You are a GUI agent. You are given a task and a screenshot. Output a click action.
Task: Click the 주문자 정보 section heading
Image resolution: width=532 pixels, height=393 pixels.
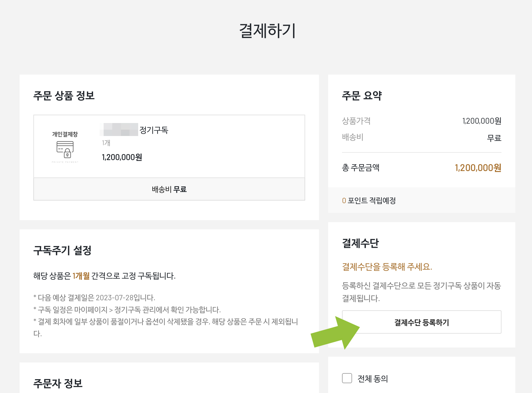(x=58, y=383)
